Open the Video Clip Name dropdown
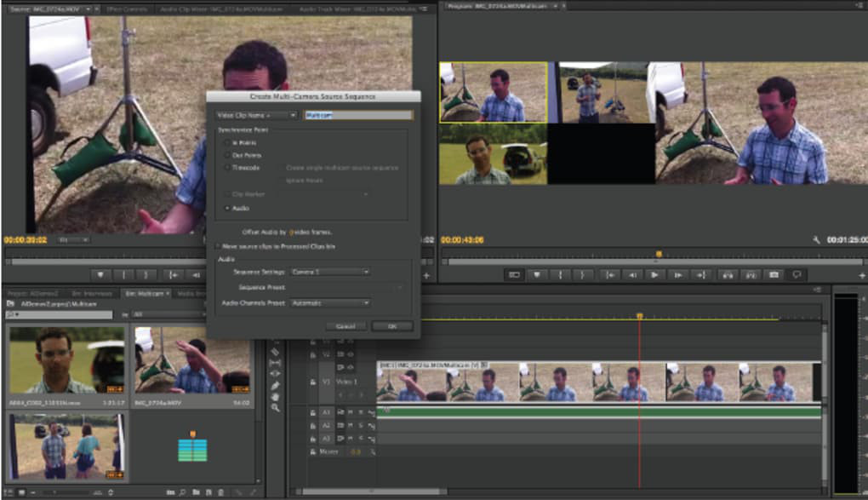 pyautogui.click(x=256, y=115)
